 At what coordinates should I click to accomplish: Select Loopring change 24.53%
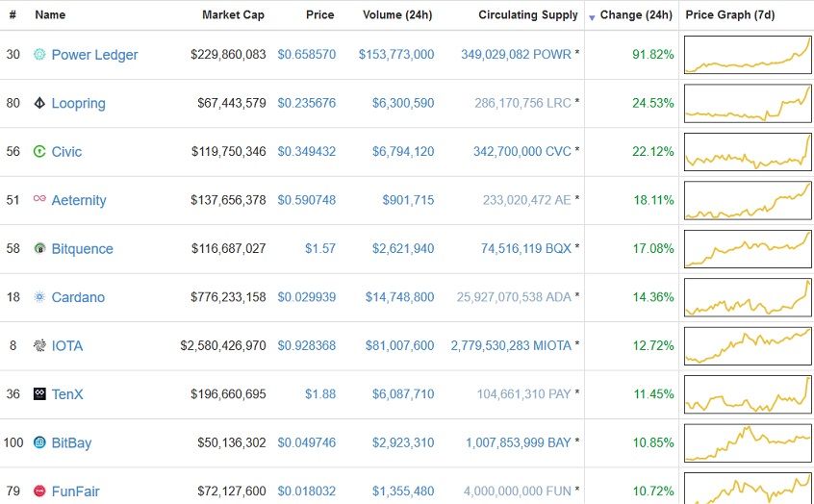pyautogui.click(x=653, y=103)
